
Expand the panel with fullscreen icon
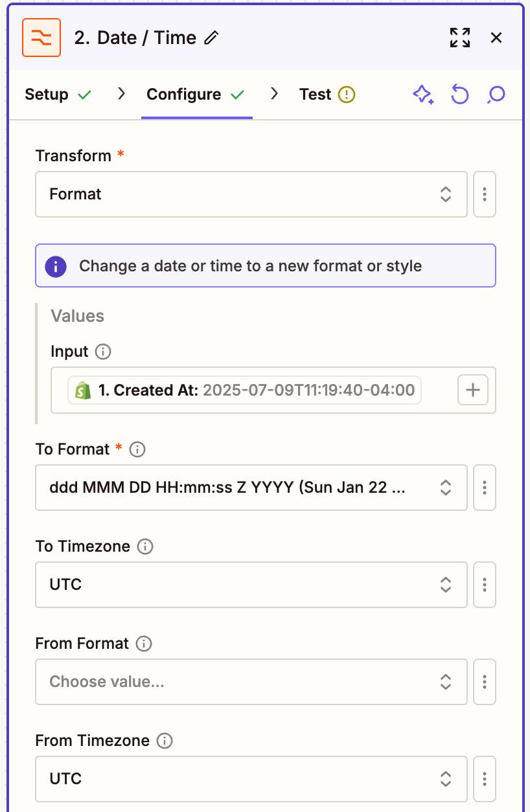coord(460,38)
